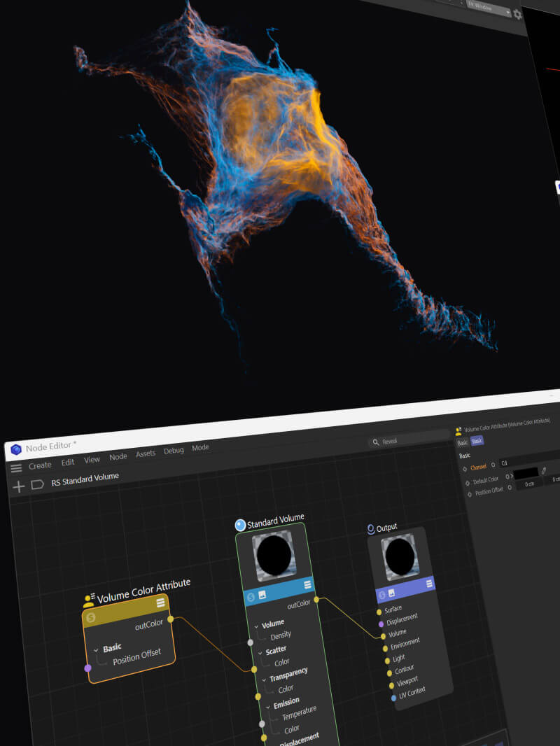560x746 pixels.
Task: Click the circle toggle right of Position Offset label
Action: pos(510,488)
